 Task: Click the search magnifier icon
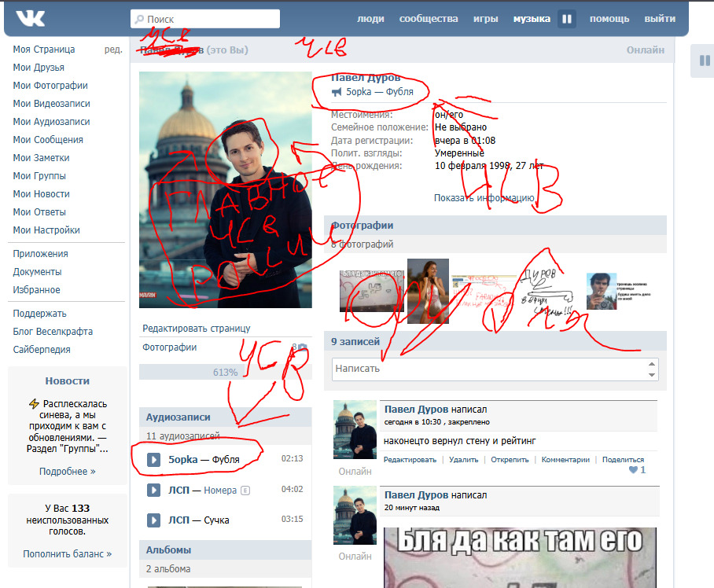point(139,19)
